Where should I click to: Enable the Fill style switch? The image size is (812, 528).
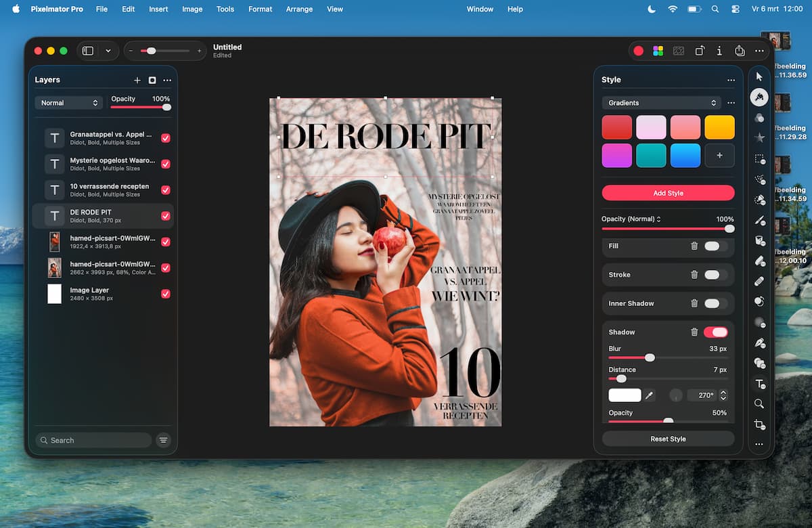716,246
